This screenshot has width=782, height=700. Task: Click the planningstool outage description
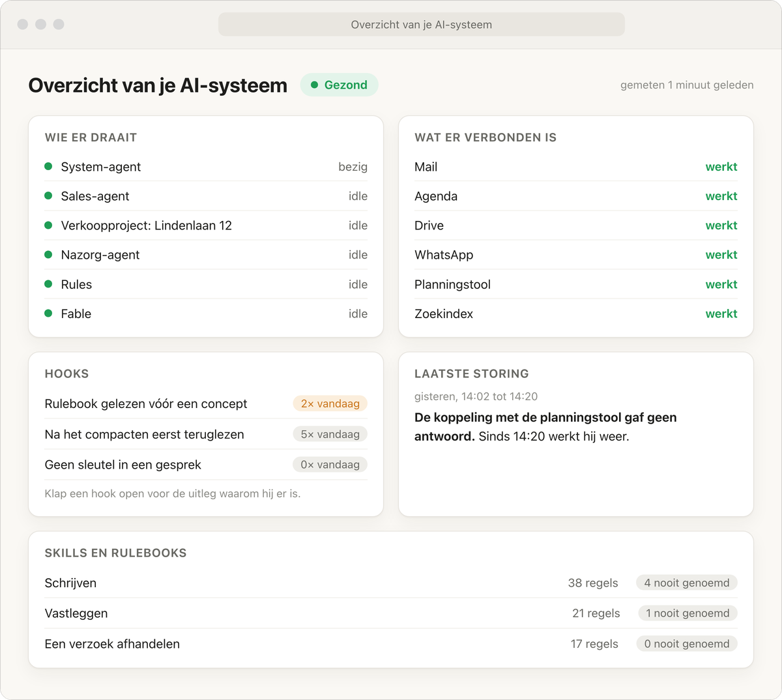pyautogui.click(x=545, y=427)
